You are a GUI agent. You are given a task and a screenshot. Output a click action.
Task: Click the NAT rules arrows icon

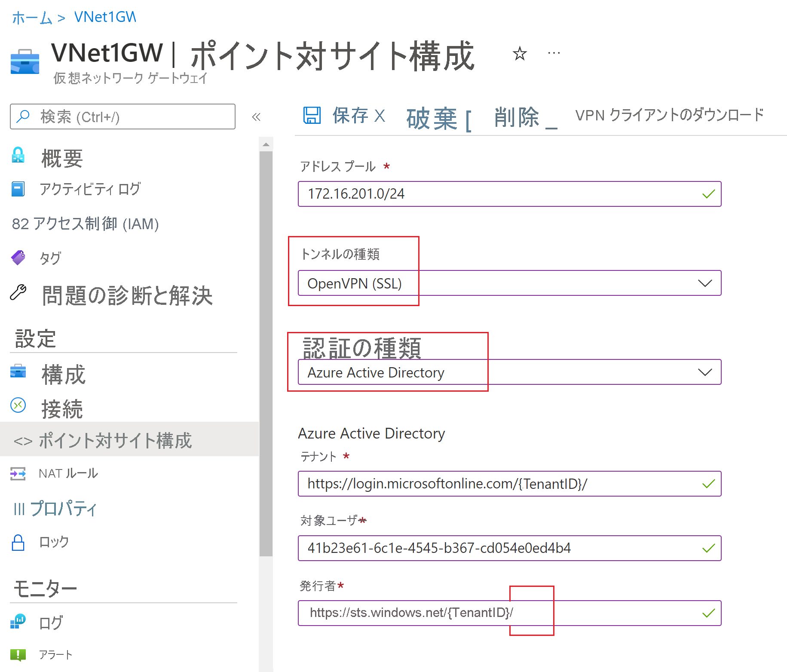click(x=18, y=474)
